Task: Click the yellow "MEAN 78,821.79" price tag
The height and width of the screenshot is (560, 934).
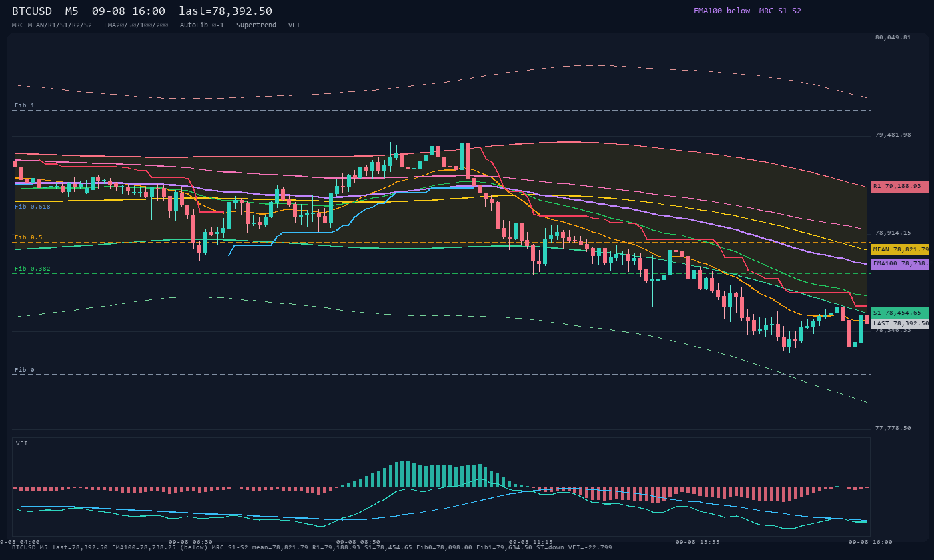Action: point(900,249)
